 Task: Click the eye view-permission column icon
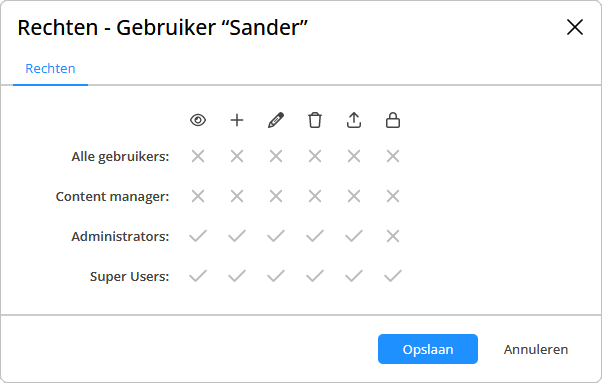tap(198, 121)
